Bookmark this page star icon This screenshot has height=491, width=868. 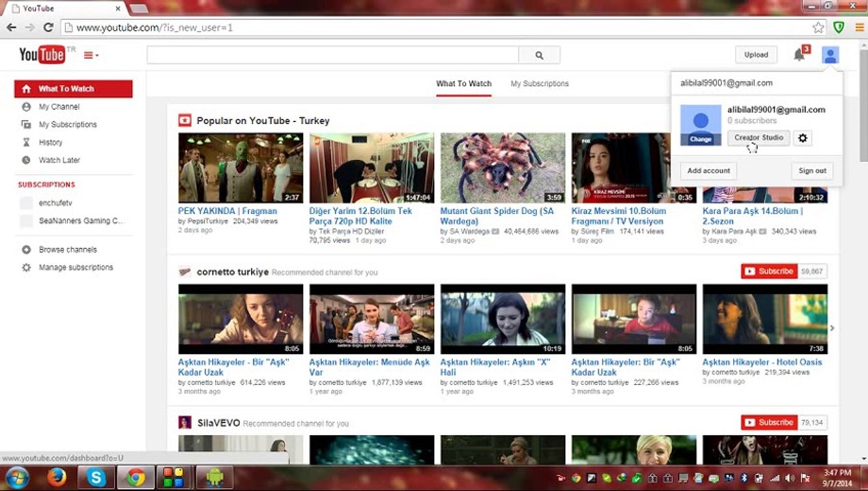tap(818, 28)
